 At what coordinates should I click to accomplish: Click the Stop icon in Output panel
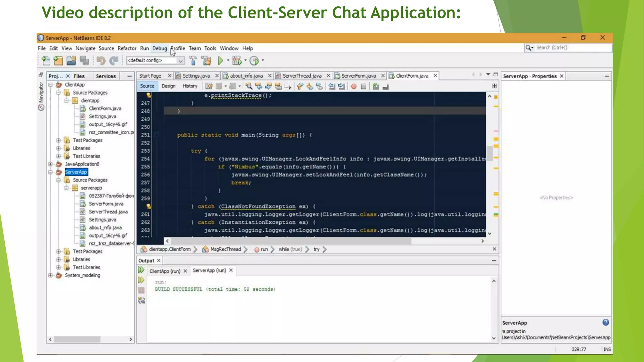(x=142, y=290)
